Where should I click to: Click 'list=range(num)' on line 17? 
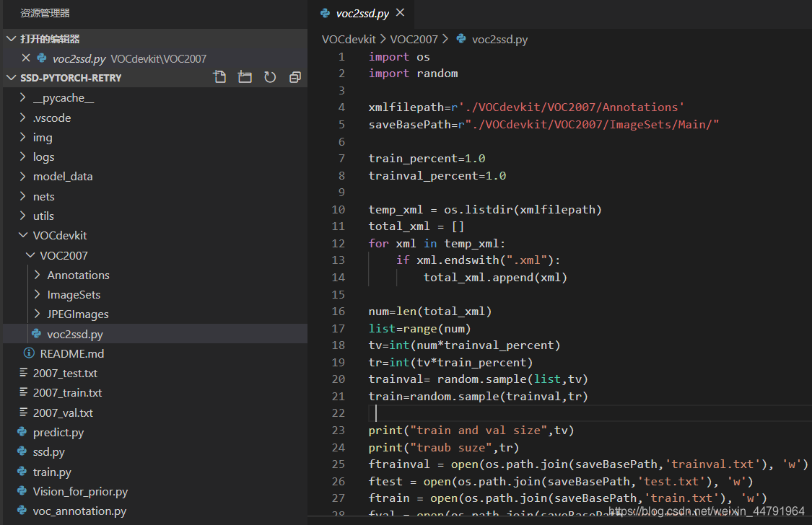[419, 328]
